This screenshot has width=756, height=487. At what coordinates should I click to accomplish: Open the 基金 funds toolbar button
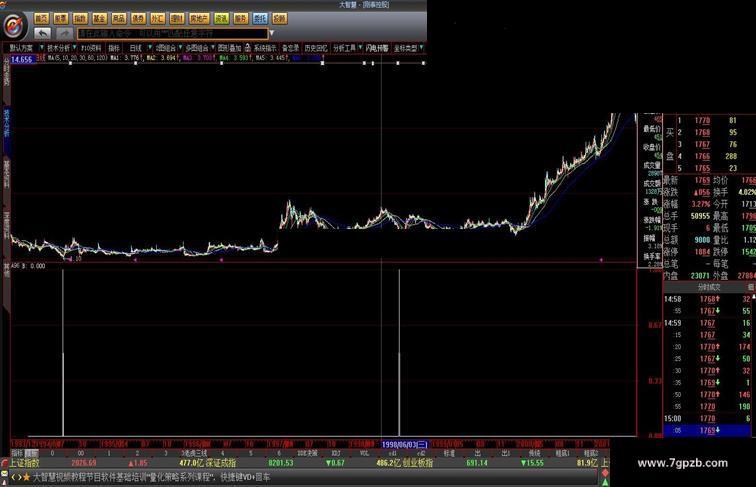[x=99, y=18]
